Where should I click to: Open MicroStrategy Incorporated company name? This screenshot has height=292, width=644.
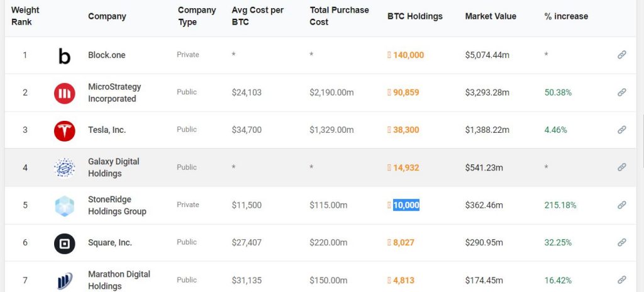(x=114, y=93)
